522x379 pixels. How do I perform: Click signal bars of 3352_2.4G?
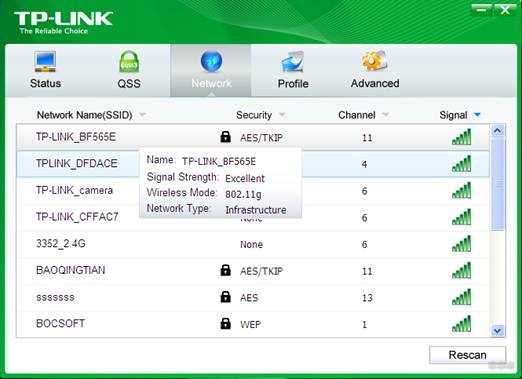click(x=462, y=243)
